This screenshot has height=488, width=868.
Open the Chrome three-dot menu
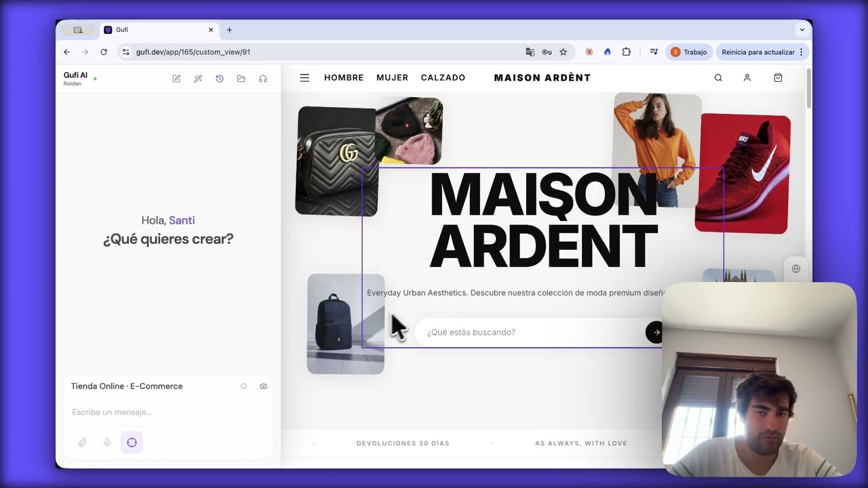pos(801,52)
